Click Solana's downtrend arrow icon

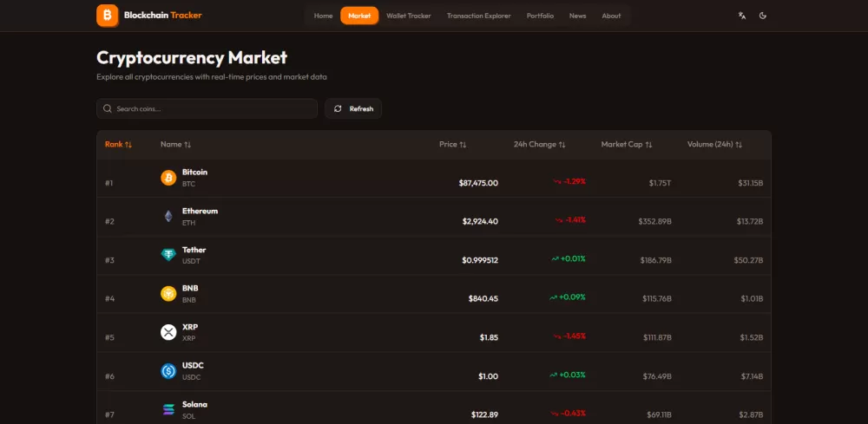556,414
